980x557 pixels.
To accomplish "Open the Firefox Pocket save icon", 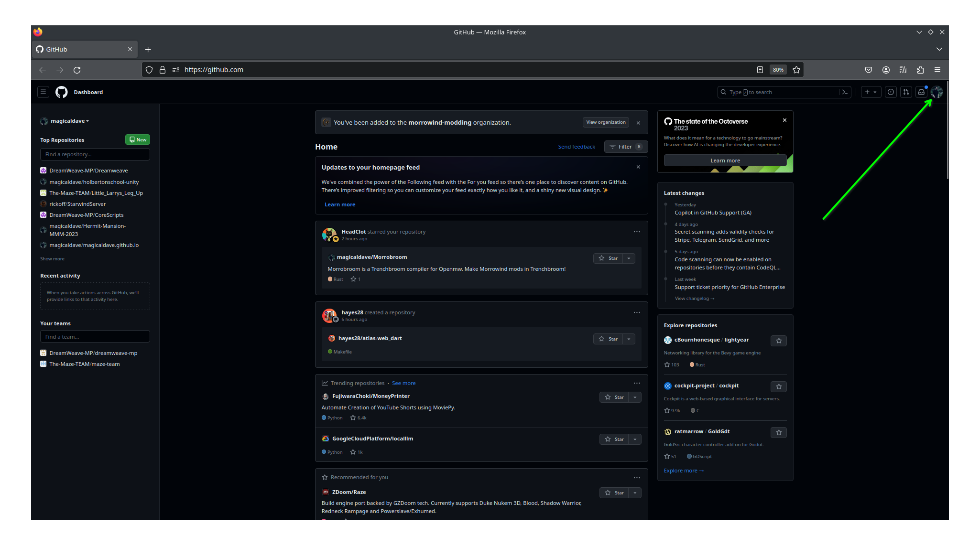I will pyautogui.click(x=869, y=70).
